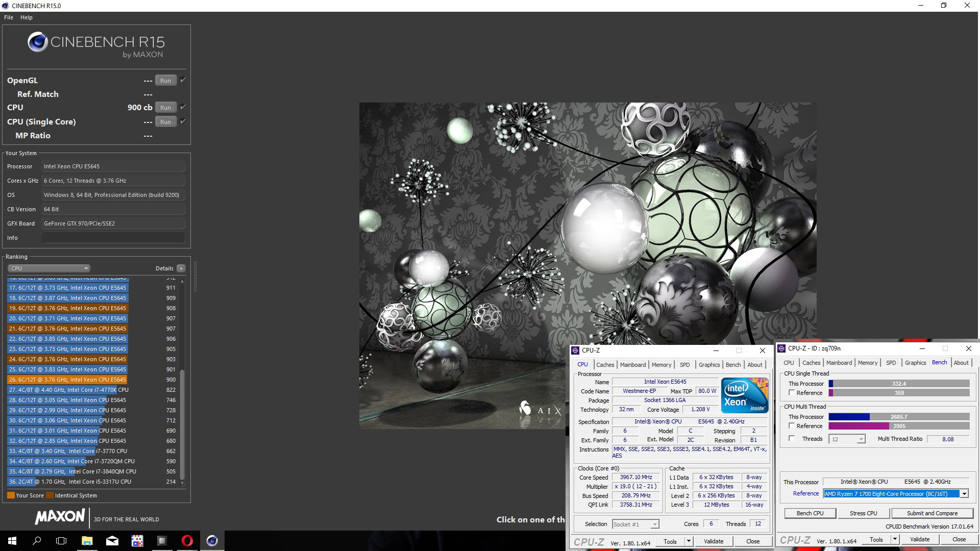Open Tools dropdown arrow in CPU-Z Bench window

(x=894, y=539)
